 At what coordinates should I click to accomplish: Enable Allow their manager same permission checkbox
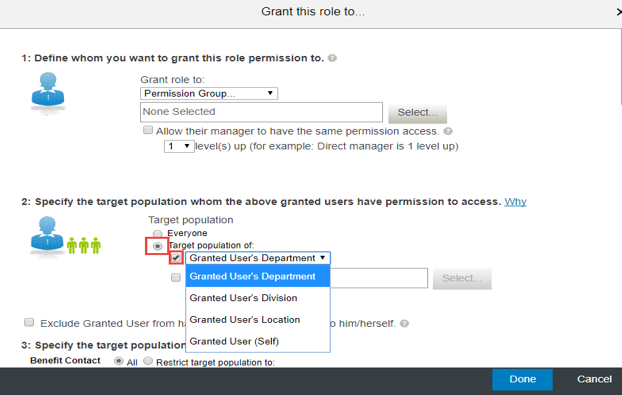pos(148,130)
